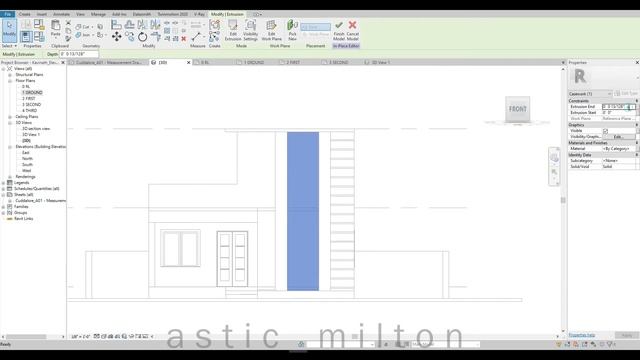Image resolution: width=640 pixels, height=360 pixels.
Task: Click the Apply button in Properties
Action: [627, 335]
